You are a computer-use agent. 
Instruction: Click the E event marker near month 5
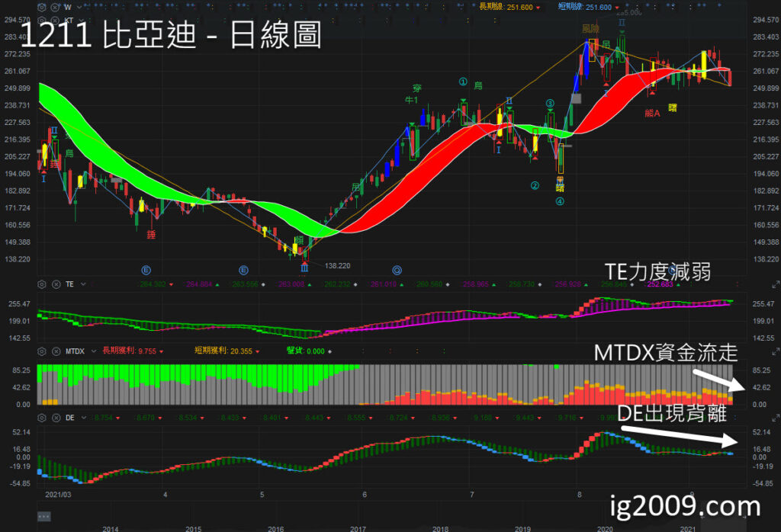[x=243, y=271]
